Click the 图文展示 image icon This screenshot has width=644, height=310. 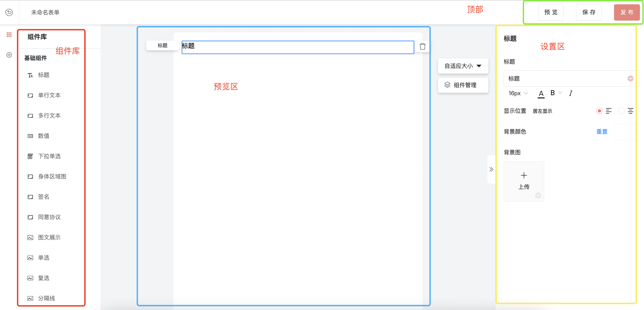point(30,237)
